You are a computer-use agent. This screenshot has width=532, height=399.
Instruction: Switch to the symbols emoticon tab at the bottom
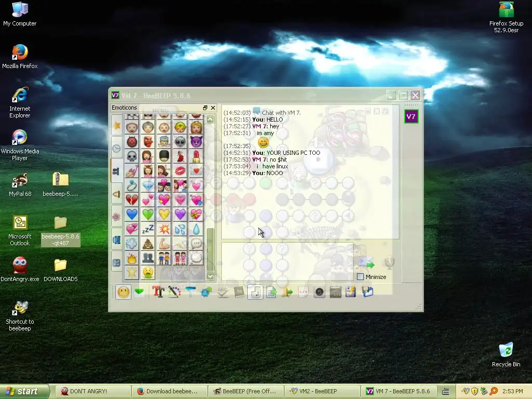pyautogui.click(x=116, y=263)
